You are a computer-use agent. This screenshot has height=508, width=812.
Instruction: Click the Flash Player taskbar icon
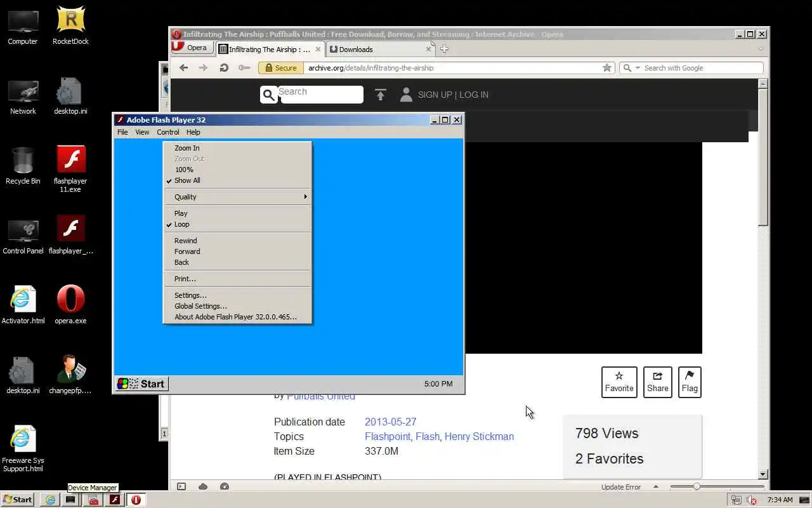(114, 500)
